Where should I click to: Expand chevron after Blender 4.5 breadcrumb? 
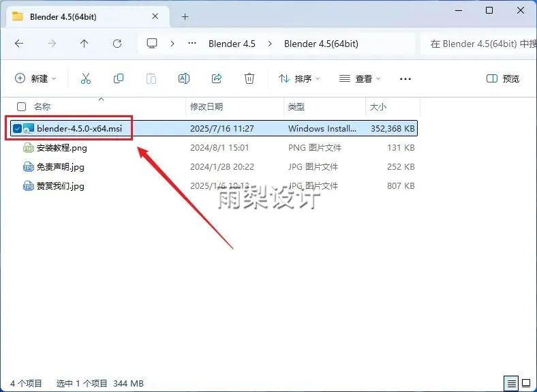point(270,44)
